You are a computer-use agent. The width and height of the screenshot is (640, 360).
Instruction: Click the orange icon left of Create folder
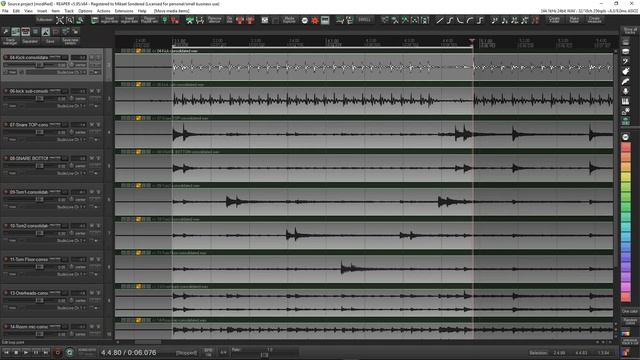(x=535, y=20)
